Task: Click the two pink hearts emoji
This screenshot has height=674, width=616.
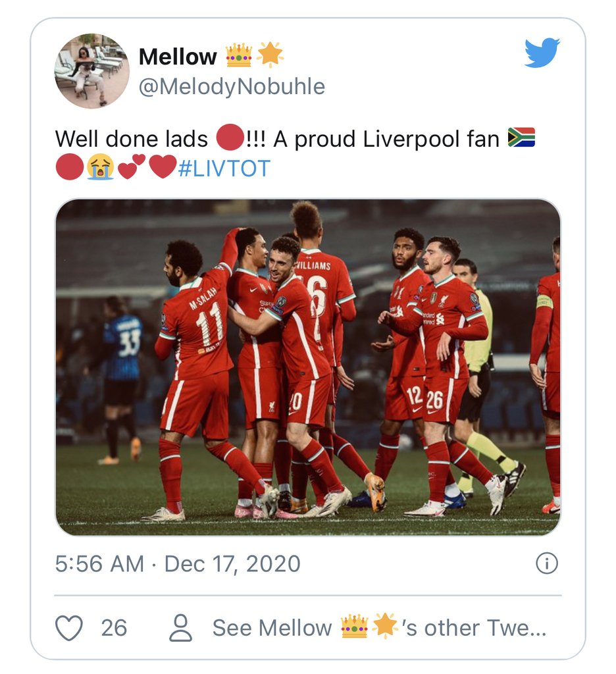Action: click(132, 167)
